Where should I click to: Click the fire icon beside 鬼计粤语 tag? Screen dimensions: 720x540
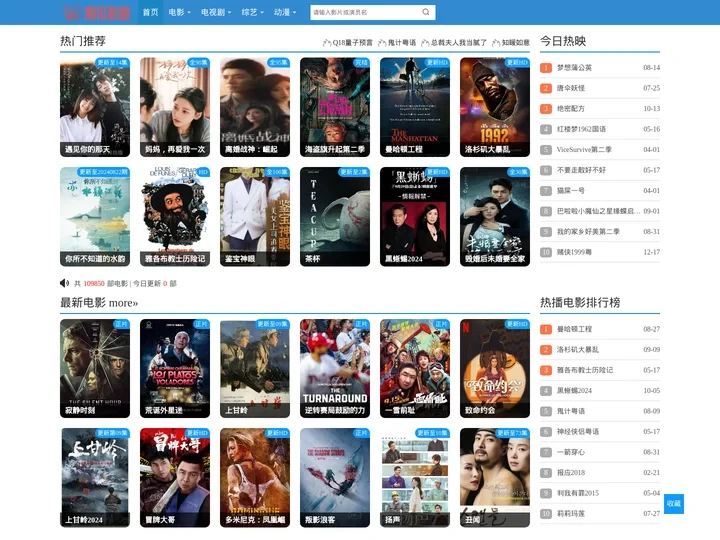pyautogui.click(x=382, y=43)
